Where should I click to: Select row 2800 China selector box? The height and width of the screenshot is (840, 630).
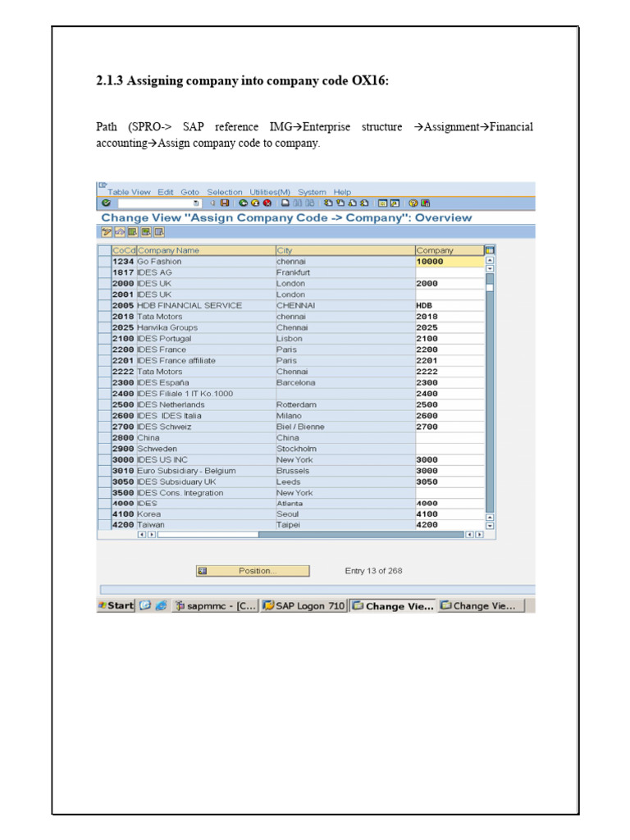tap(104, 438)
